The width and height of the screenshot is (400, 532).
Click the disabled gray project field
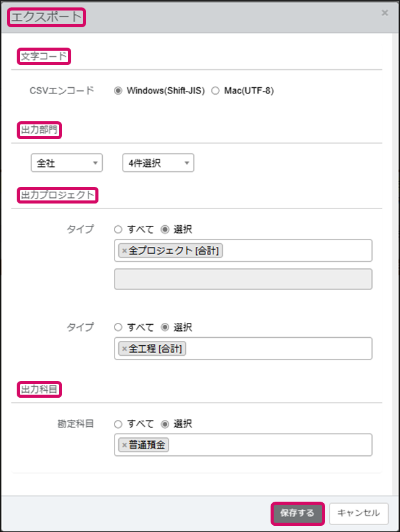pyautogui.click(x=243, y=279)
